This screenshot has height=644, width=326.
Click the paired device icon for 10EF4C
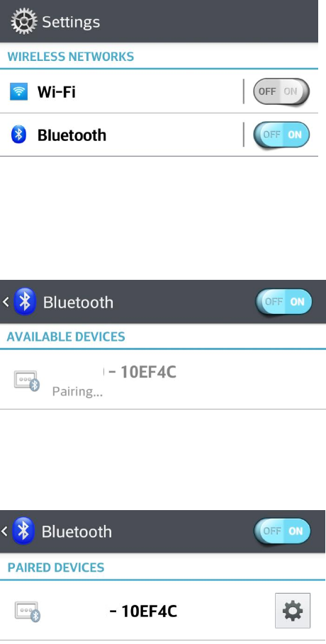tap(28, 611)
